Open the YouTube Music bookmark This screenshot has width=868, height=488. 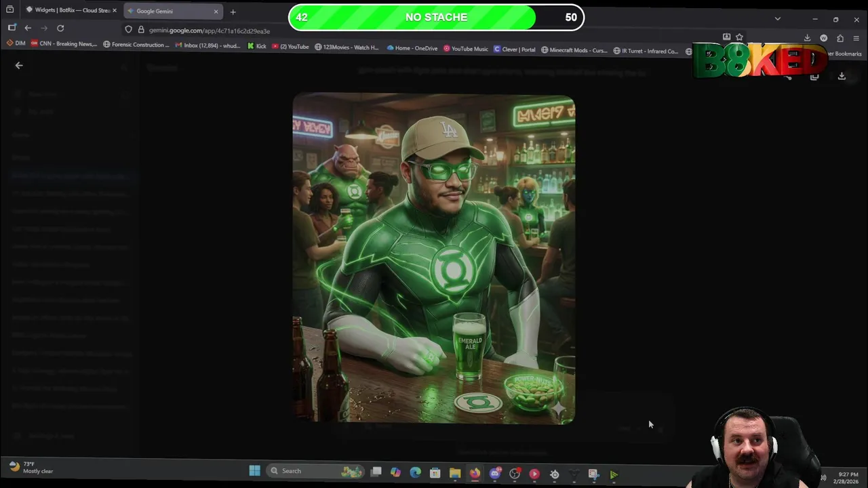pos(466,49)
